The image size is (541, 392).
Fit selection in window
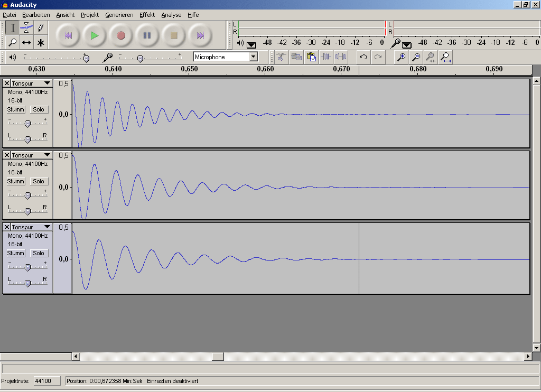click(431, 57)
